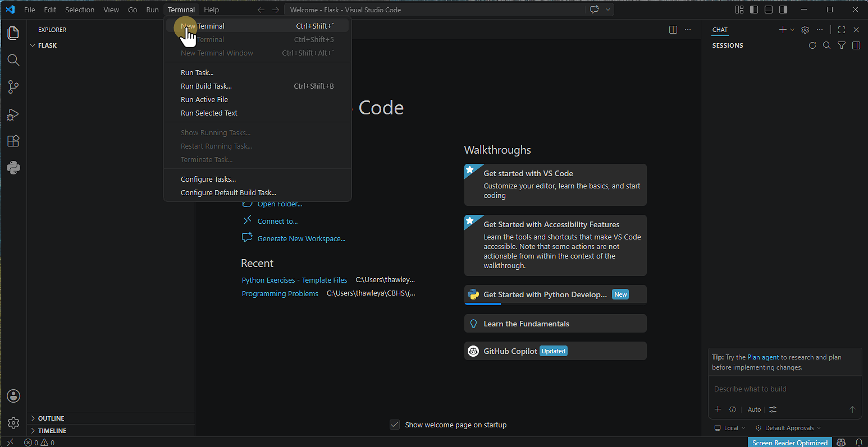Open editor More Actions ellipsis
Screen dimensions: 868x447
coord(688,30)
